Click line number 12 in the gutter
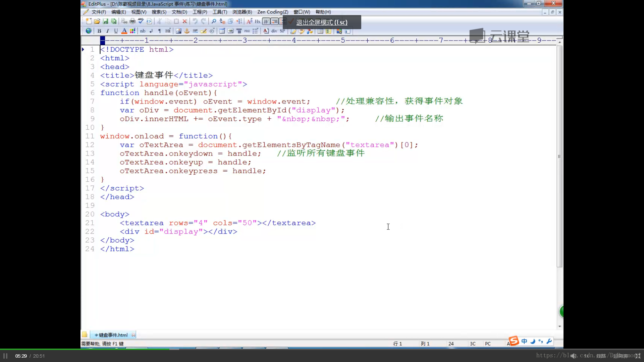Image resolution: width=644 pixels, height=362 pixels. tap(90, 145)
